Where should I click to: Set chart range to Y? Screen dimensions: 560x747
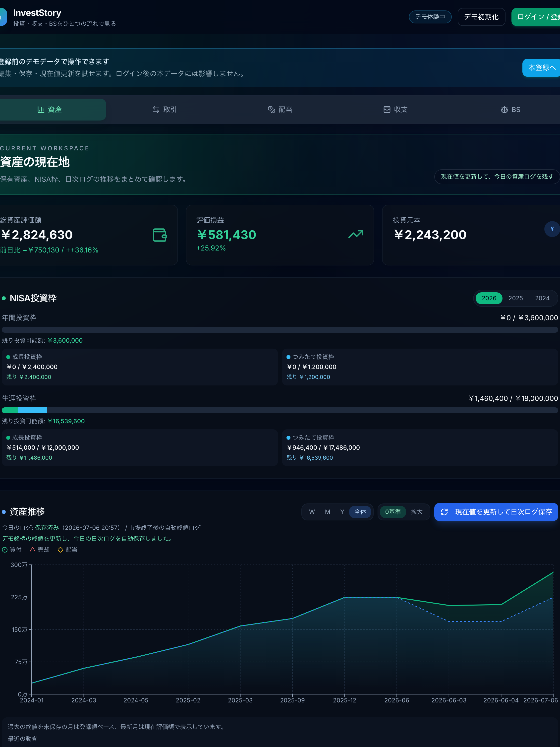[342, 512]
